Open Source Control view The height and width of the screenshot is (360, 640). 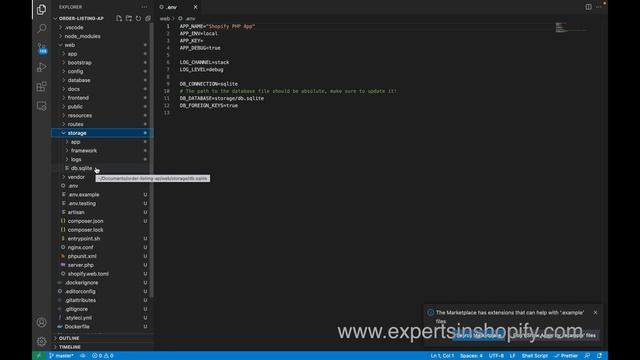point(42,48)
